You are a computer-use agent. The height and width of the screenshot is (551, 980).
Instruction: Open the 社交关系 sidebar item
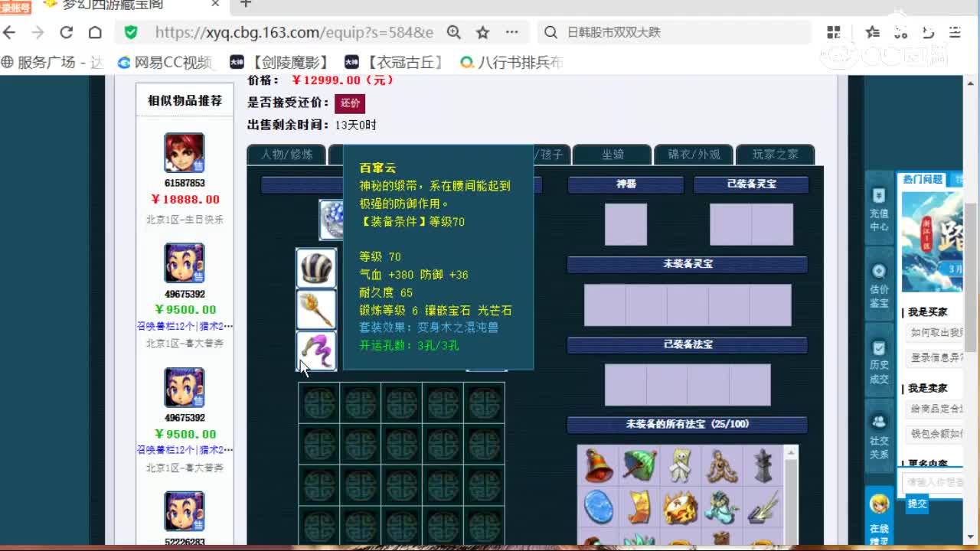pos(879,438)
